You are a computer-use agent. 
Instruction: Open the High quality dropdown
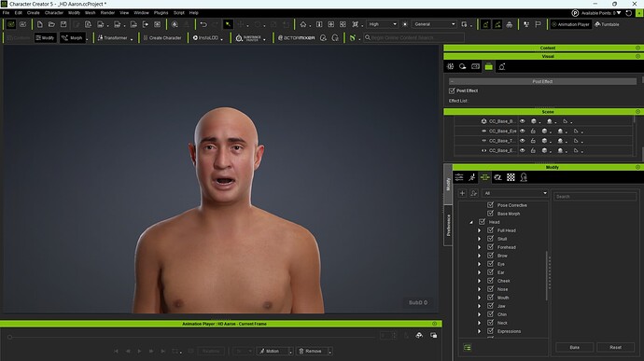point(383,24)
